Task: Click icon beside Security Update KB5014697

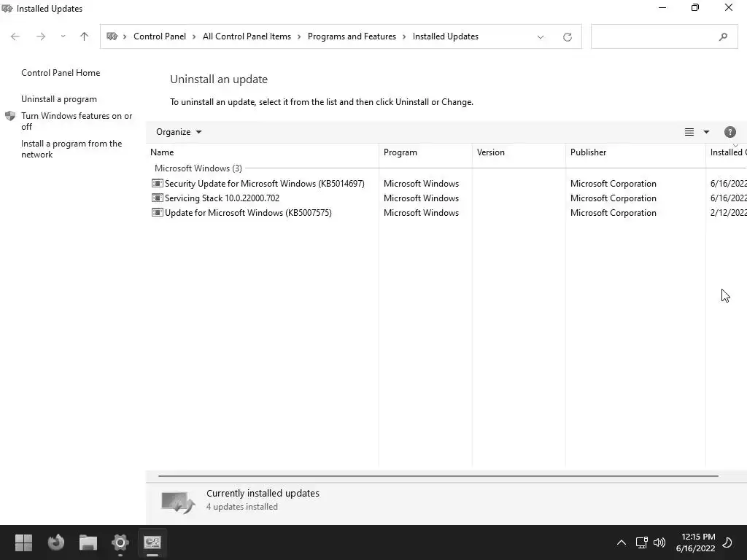Action: click(x=158, y=183)
